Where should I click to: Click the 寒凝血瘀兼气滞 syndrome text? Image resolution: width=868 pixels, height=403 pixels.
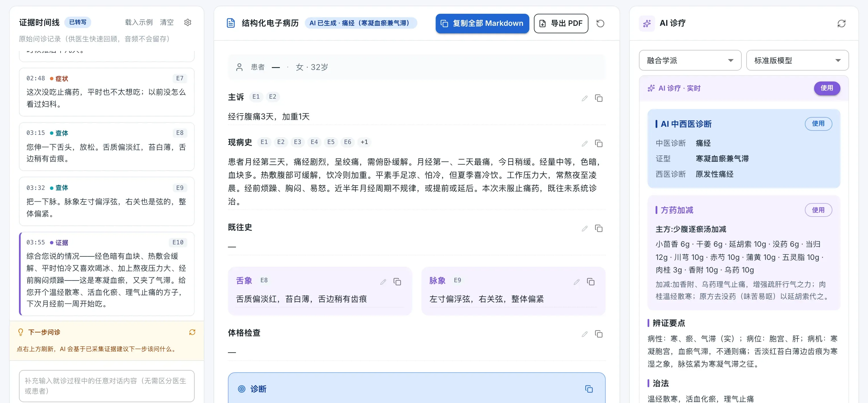[722, 159]
